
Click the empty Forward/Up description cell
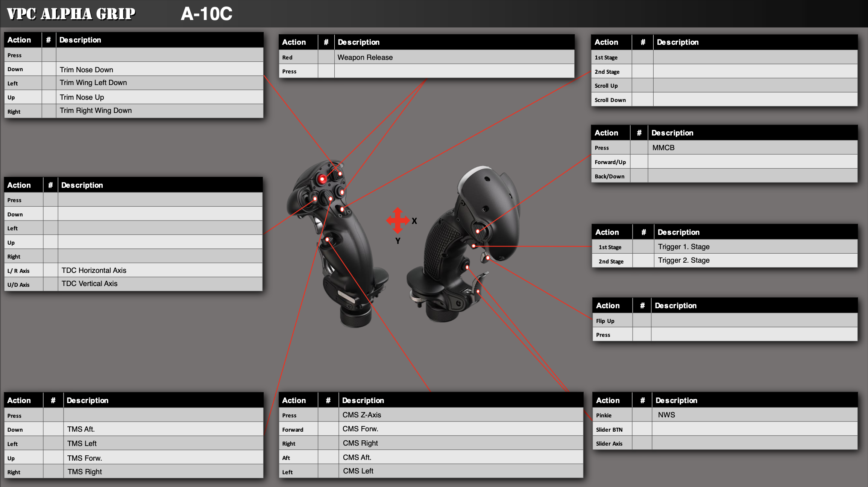pyautogui.click(x=752, y=162)
